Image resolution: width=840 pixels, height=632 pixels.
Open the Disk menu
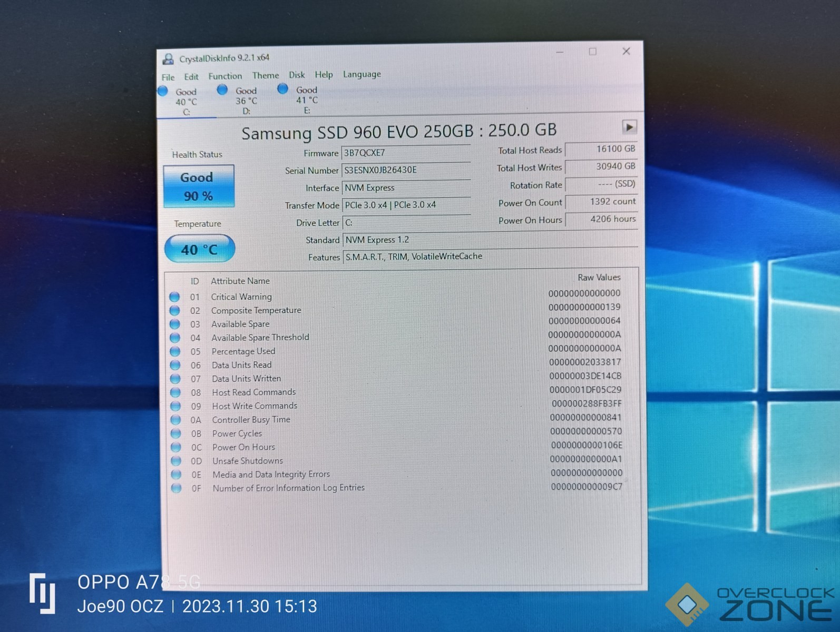[297, 75]
